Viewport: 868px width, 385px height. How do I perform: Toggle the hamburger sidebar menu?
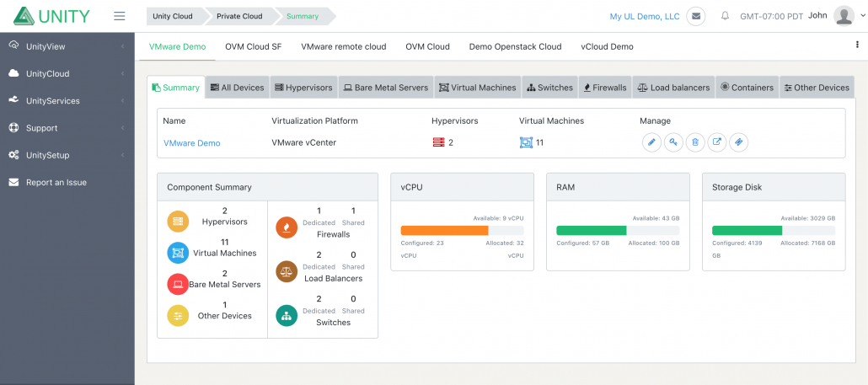coord(119,16)
